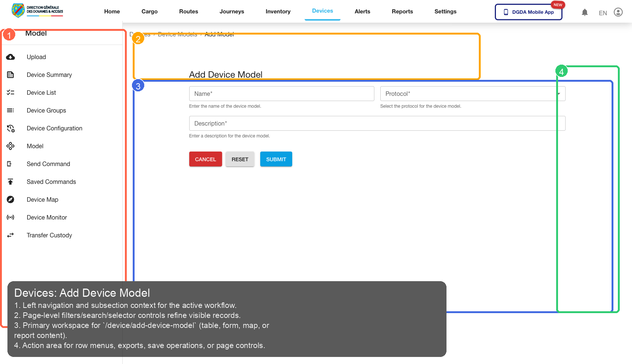Open the user account profile icon
Image resolution: width=632 pixels, height=364 pixels.
pyautogui.click(x=618, y=12)
